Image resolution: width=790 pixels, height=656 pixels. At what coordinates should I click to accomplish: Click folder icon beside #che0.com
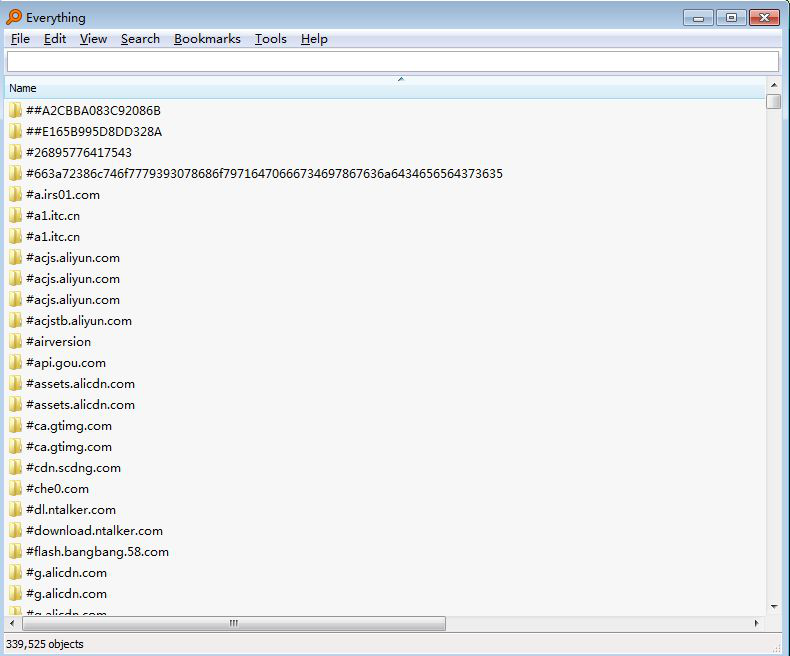16,489
